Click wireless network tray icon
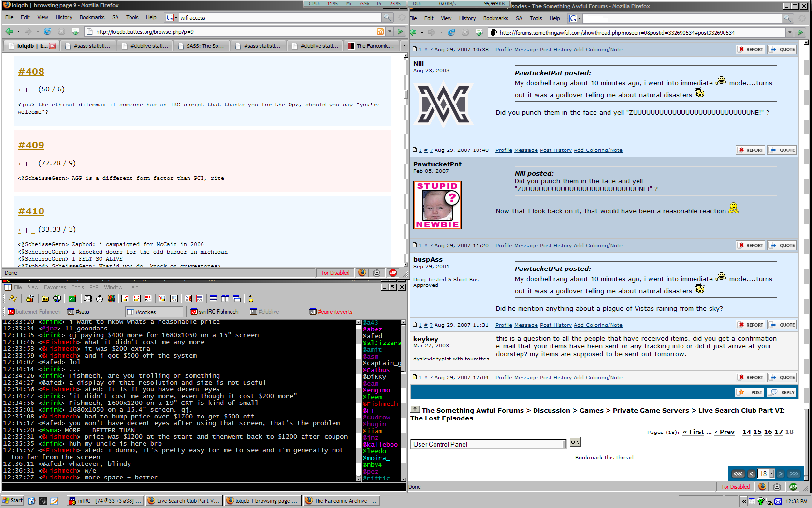 coord(761,501)
